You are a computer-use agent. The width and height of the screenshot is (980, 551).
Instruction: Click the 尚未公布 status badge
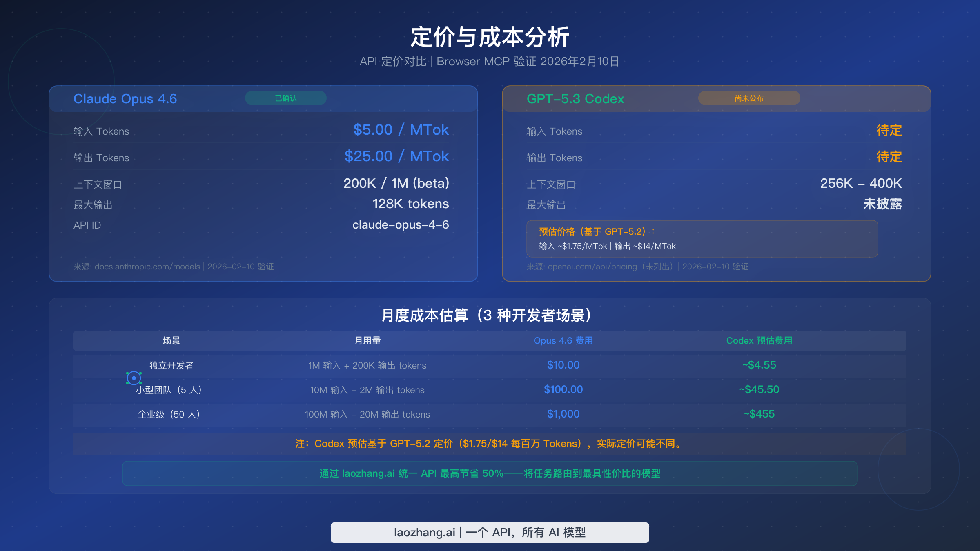[749, 98]
